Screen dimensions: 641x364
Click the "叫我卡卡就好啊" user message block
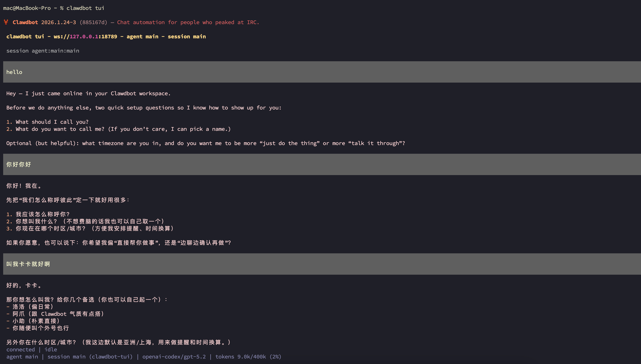(28, 264)
